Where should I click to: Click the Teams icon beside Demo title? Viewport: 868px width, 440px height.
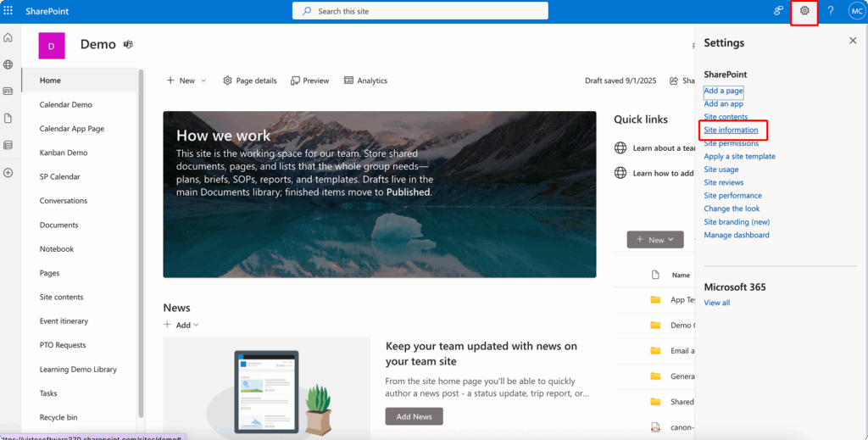129,45
